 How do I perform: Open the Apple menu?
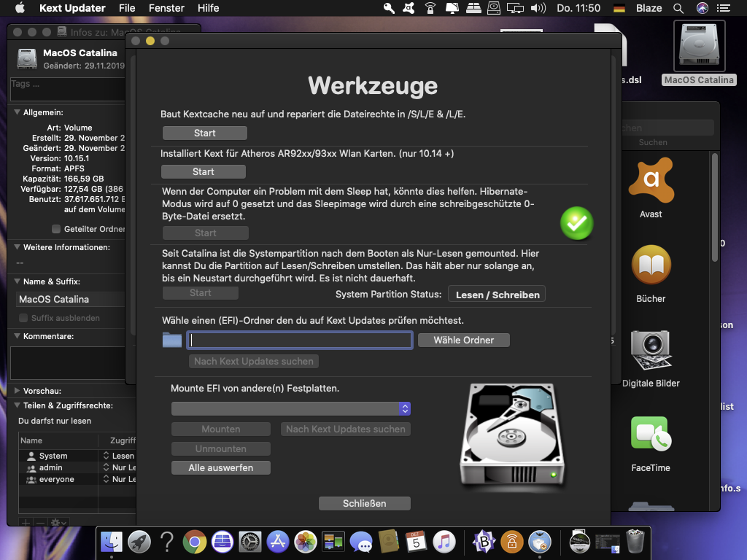click(x=20, y=8)
